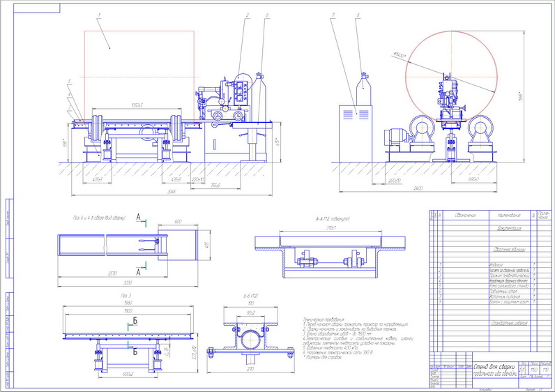This screenshot has height=392, width=555.
Task: Click the vertical 595* dimension
Action: 65,144
